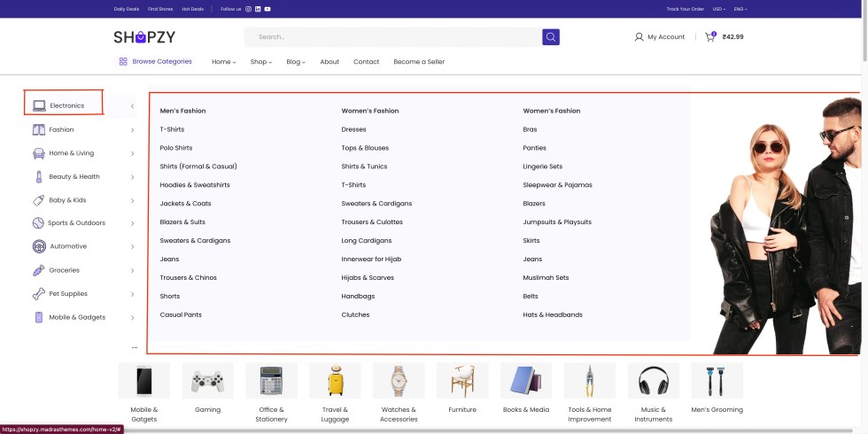Open the Blog menu
The width and height of the screenshot is (868, 434).
click(295, 62)
